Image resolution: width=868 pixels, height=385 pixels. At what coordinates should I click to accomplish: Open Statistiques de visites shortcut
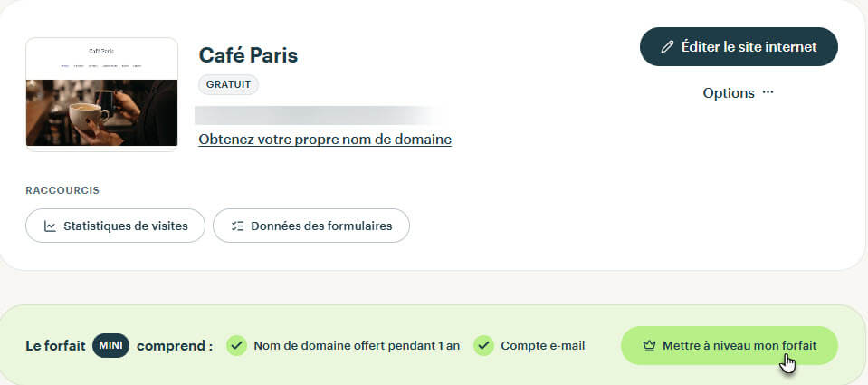[x=115, y=226]
